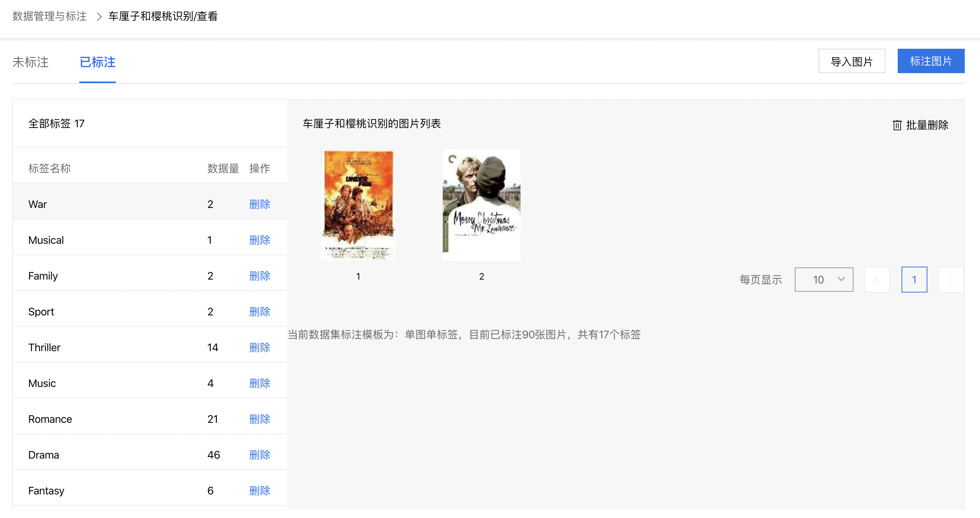The image size is (980, 518).
Task: Click the 标签名称 column header
Action: tap(50, 168)
